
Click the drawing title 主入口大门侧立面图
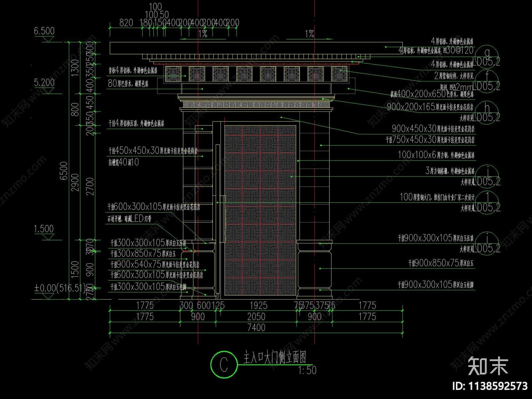point(275,358)
